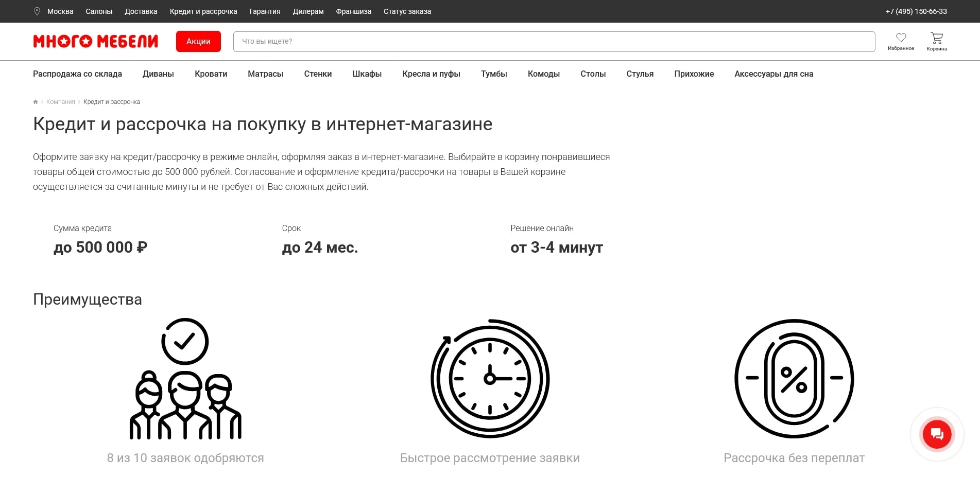Call number +7 (495) 150-66-33

point(916,11)
